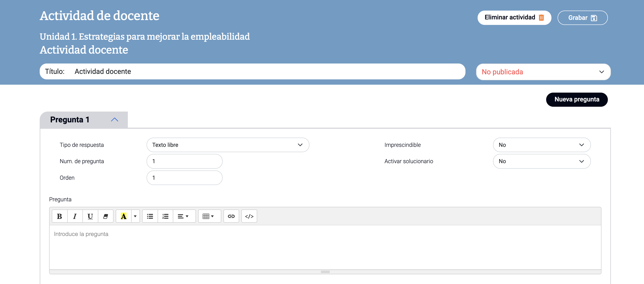Save the activity with Grabar button
The width and height of the screenshot is (644, 284).
(582, 18)
